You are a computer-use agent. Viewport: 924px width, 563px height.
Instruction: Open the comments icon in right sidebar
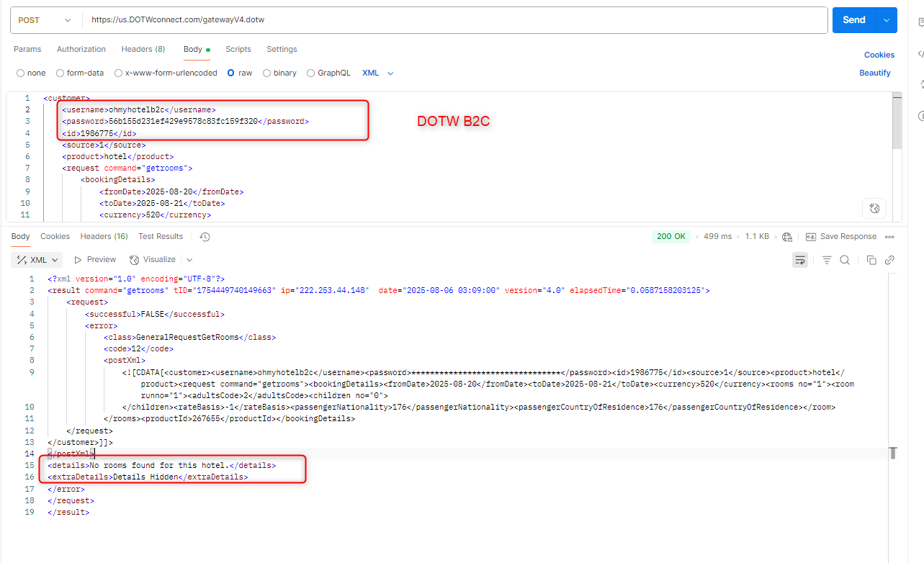pos(921,23)
